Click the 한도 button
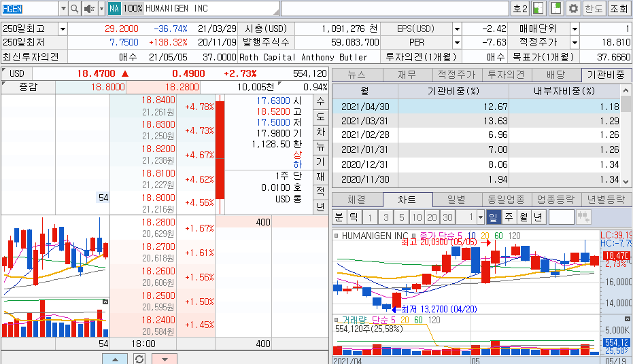Viewport: 633px width, 364px height. 594,8
